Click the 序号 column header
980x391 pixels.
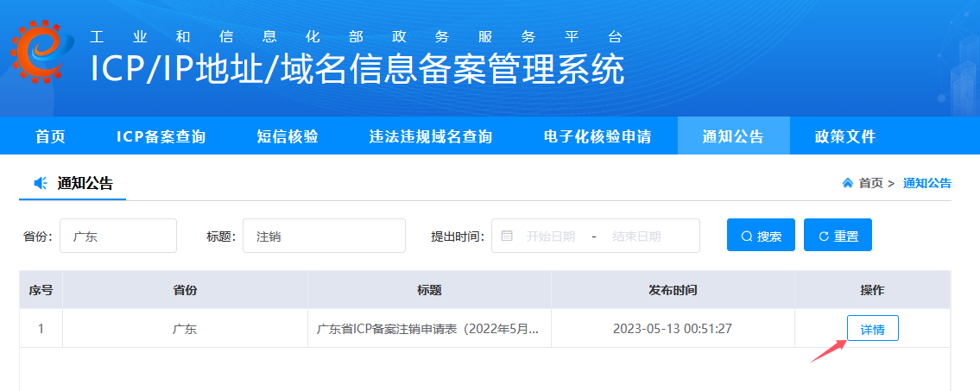point(41,290)
